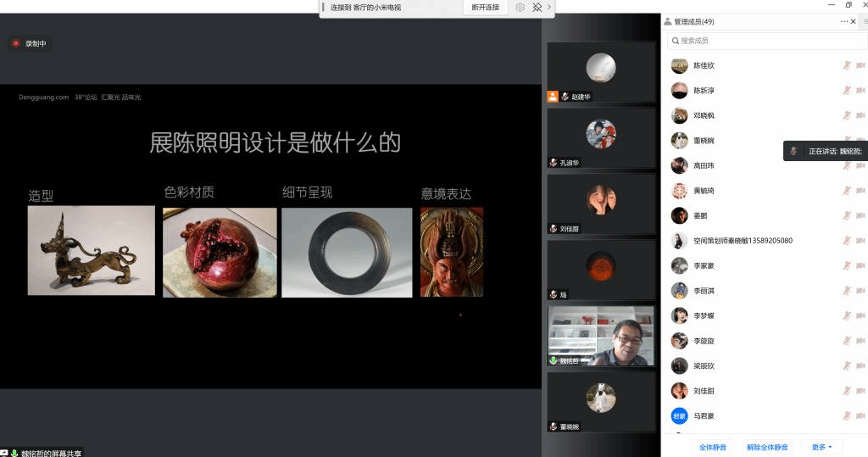Viewport: 868px width, 457px height.
Task: Toggle microphone icon for 李家豪
Action: tap(847, 266)
